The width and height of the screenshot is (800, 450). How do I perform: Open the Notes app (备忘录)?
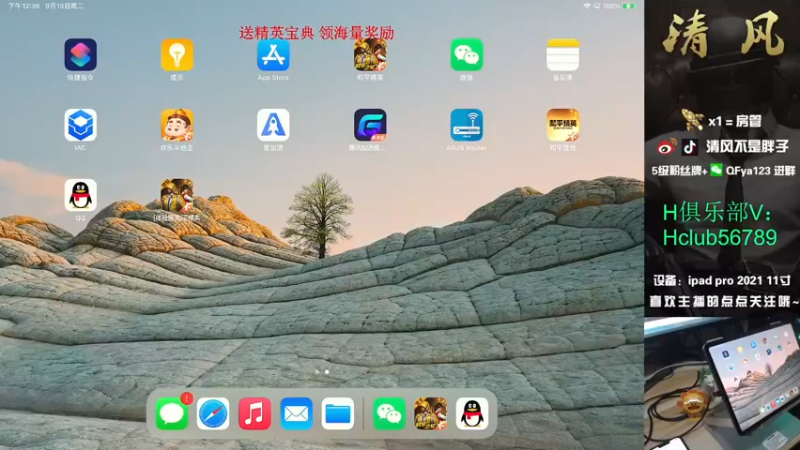tap(563, 55)
